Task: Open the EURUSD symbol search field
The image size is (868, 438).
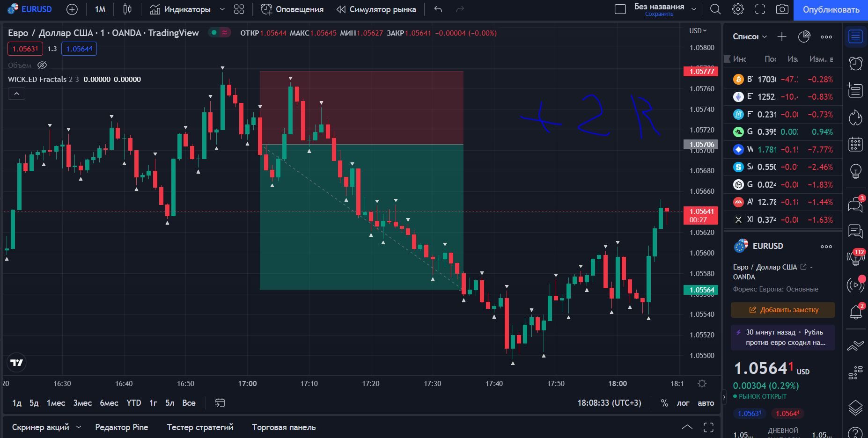Action: (x=30, y=9)
